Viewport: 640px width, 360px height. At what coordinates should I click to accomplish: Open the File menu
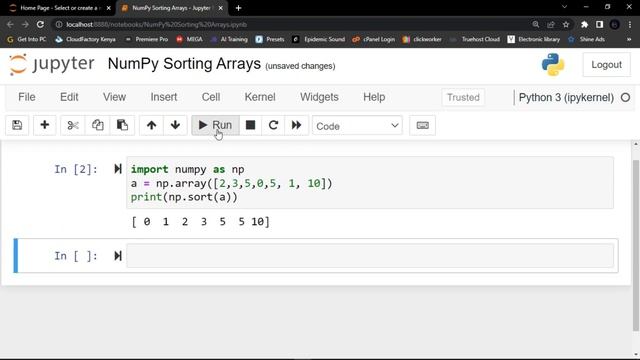click(x=27, y=97)
